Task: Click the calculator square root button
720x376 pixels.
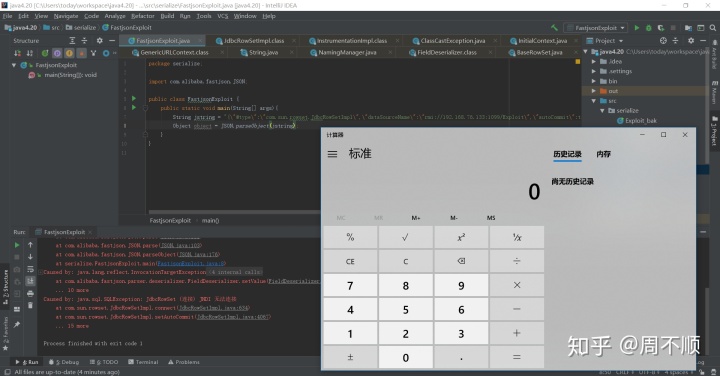Action: pos(405,237)
